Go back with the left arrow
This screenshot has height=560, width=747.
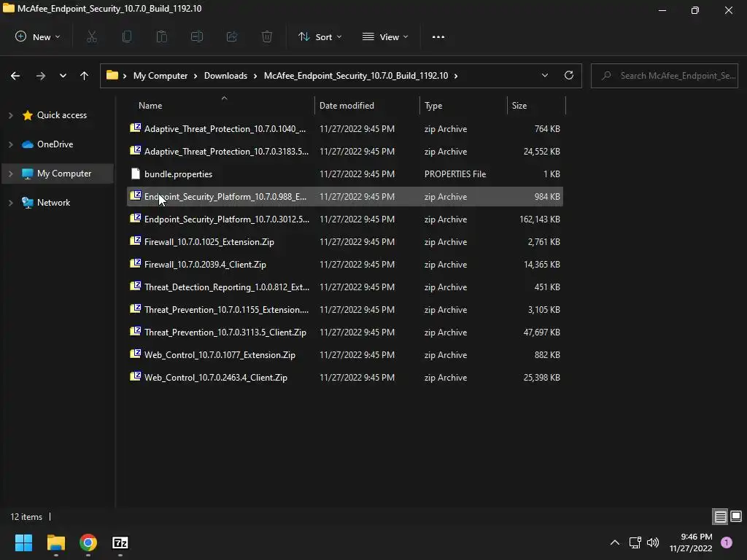[15, 76]
